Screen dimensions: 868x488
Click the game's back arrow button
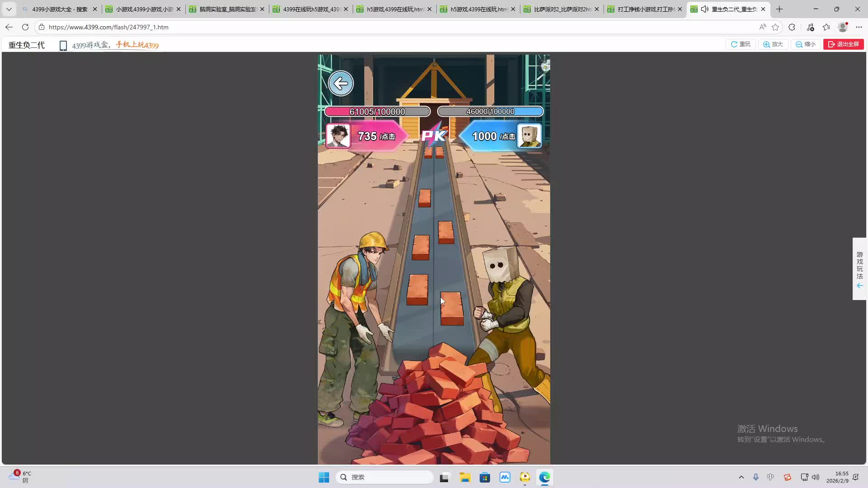click(x=340, y=84)
